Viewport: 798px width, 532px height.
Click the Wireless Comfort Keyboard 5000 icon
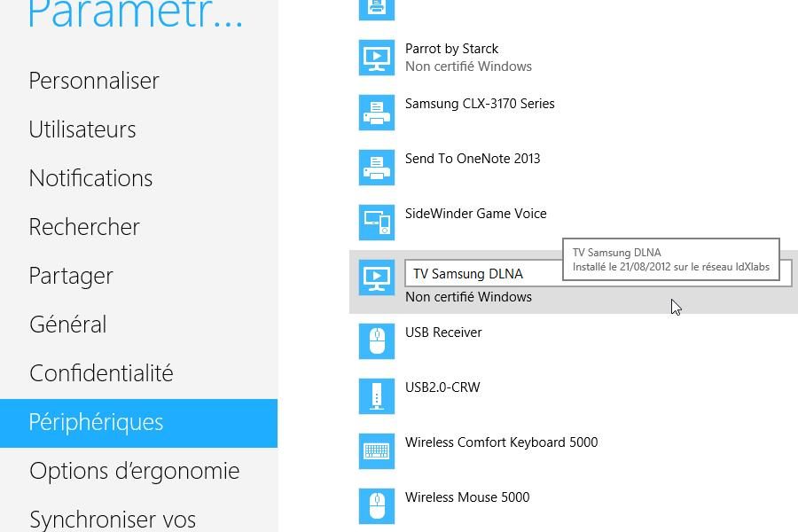click(x=377, y=451)
